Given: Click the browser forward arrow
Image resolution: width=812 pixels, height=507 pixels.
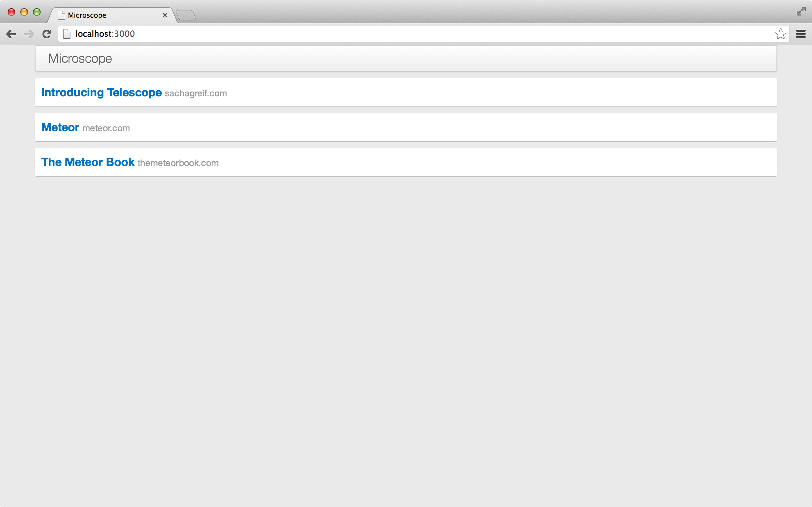Looking at the screenshot, I should click(x=29, y=34).
